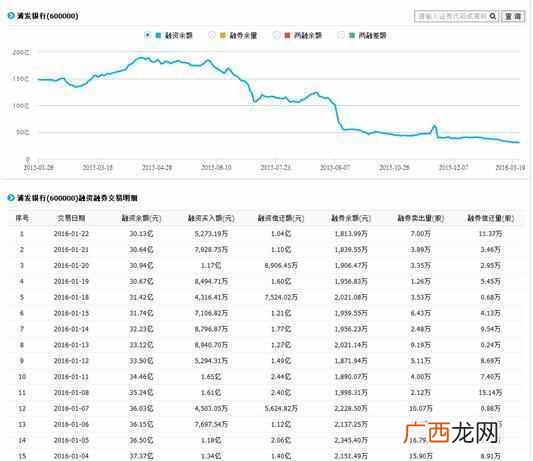This screenshot has width=533, height=461.
Task: Click the blue 融资余额 legend swatch
Action: tap(158, 35)
